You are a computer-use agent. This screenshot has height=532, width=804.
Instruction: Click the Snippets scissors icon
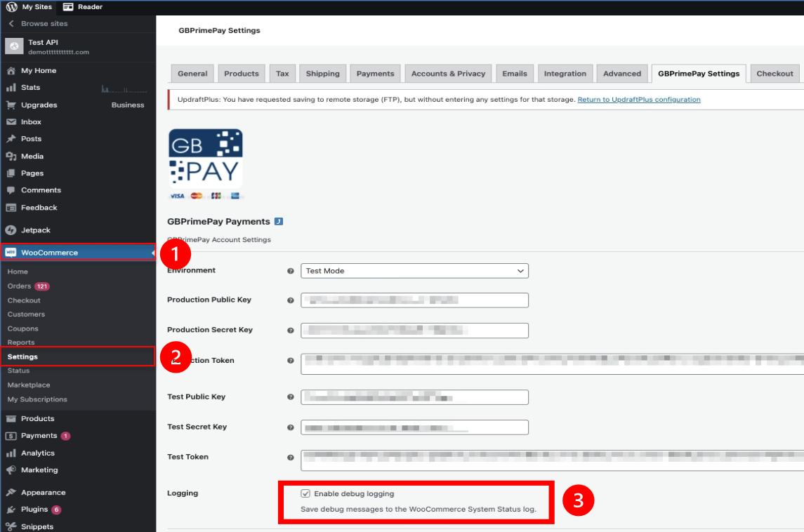coord(11,526)
